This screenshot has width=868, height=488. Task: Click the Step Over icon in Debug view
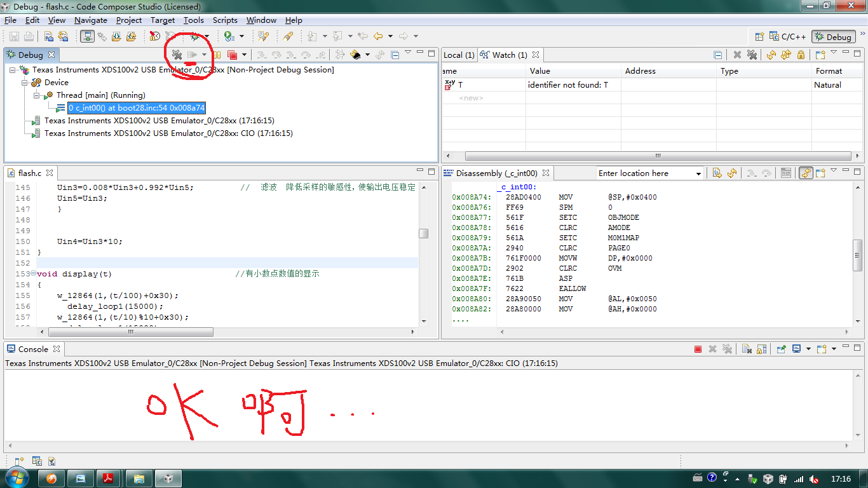pos(275,55)
